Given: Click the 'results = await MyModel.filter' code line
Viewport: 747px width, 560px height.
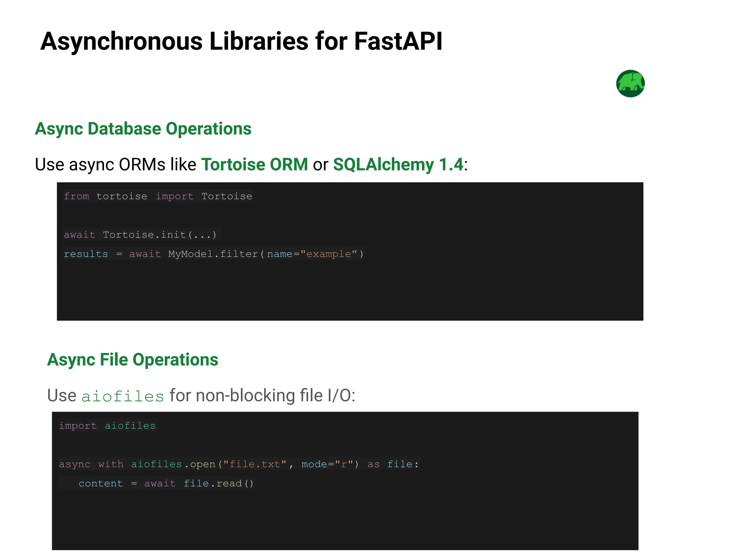Looking at the screenshot, I should click(x=214, y=254).
